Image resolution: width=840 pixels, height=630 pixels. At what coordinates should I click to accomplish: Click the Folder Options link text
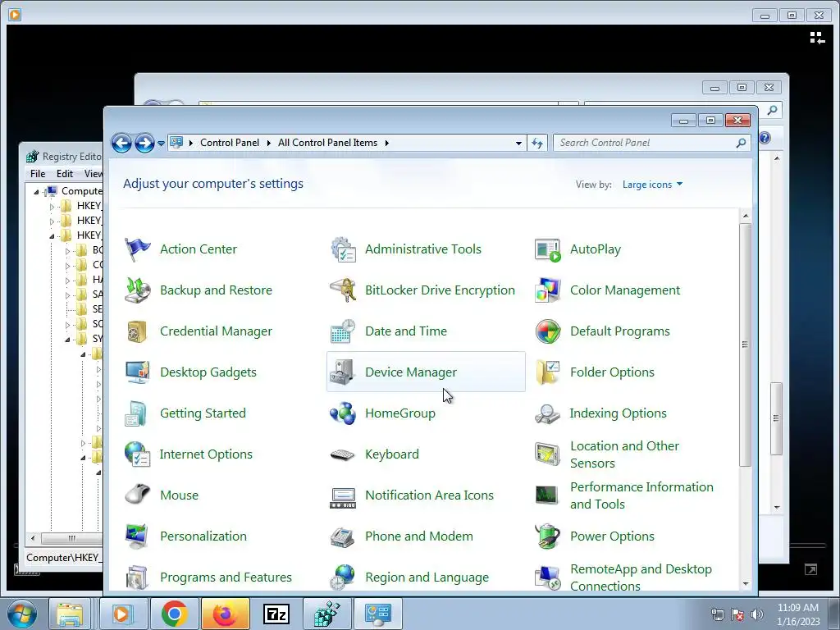pos(612,372)
